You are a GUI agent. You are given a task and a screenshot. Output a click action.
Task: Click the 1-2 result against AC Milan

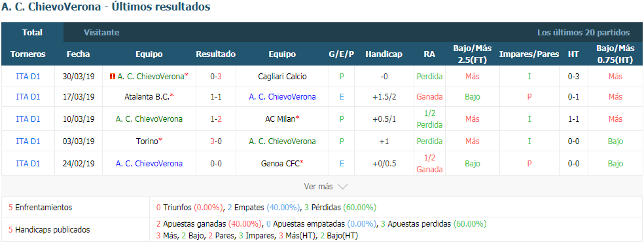tap(215, 119)
